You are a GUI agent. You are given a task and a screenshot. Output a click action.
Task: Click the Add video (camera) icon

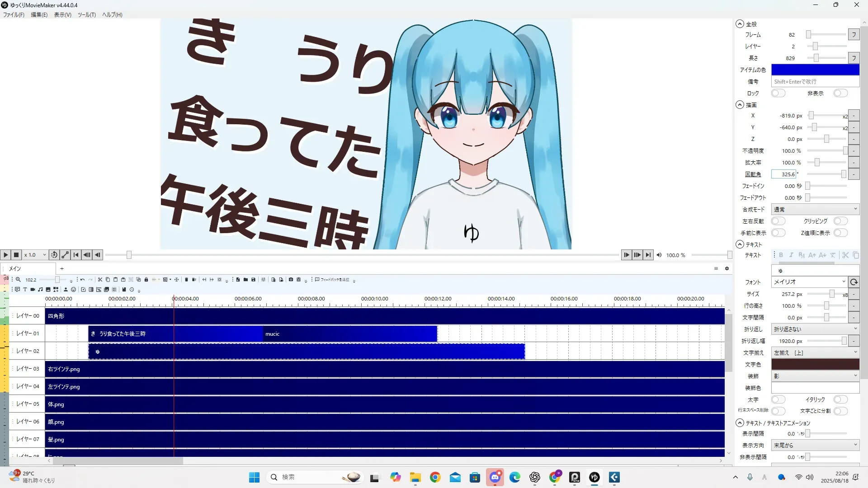click(33, 290)
